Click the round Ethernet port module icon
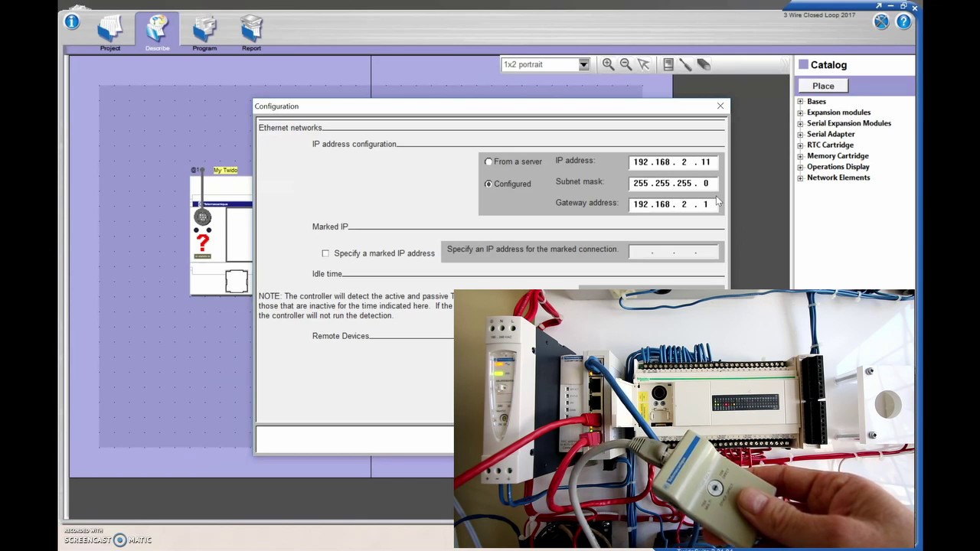Image resolution: width=980 pixels, height=551 pixels. 202,217
